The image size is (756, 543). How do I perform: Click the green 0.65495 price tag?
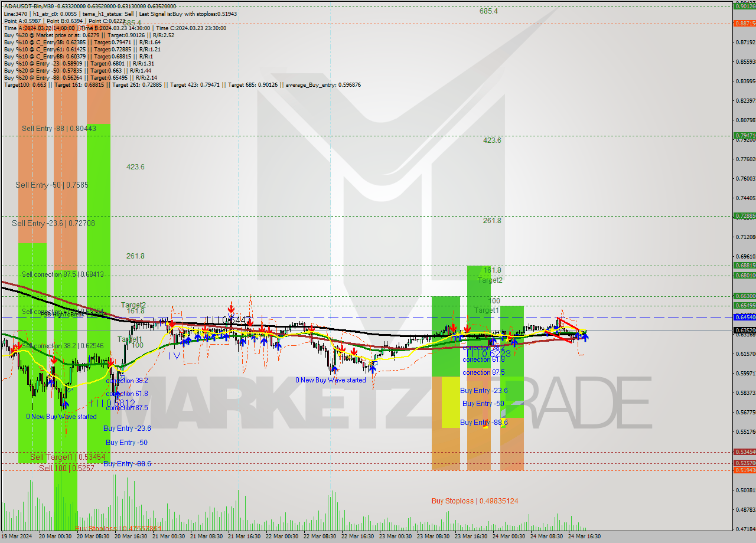point(744,305)
